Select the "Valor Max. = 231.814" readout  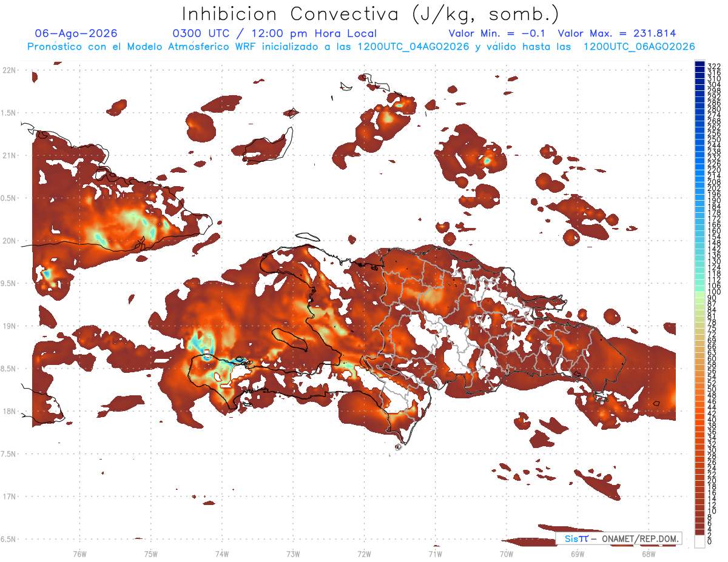pos(617,34)
